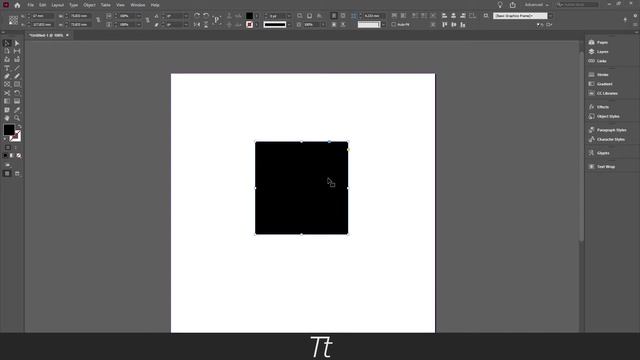Click the lightbulb Learn icon
The height and width of the screenshot is (360, 640).
pyautogui.click(x=500, y=5)
